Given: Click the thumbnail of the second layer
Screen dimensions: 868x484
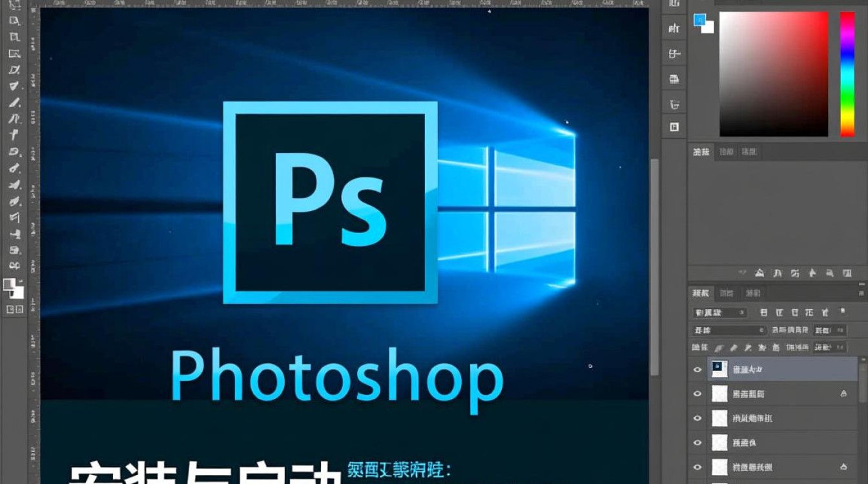Looking at the screenshot, I should (x=719, y=394).
